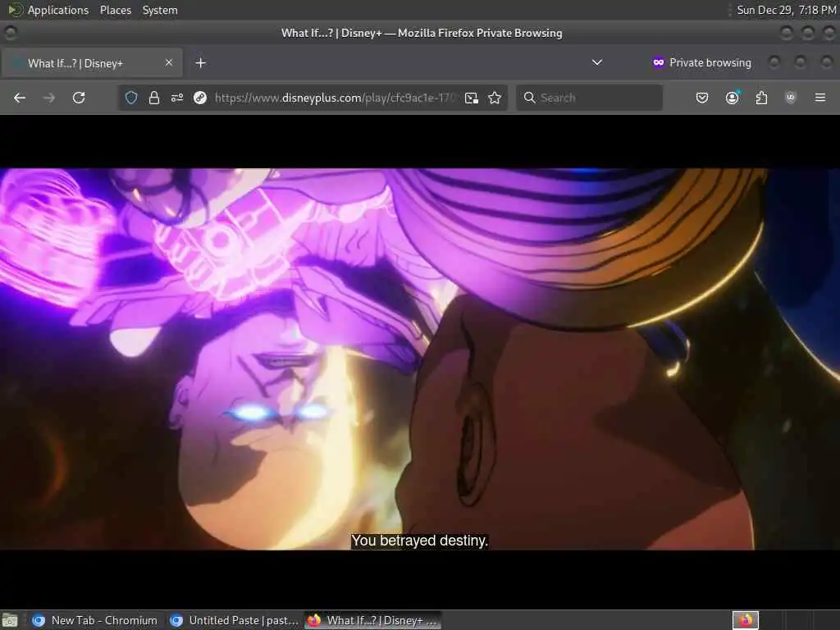840x630 pixels.
Task: Open Firefox account menu
Action: [x=732, y=98]
